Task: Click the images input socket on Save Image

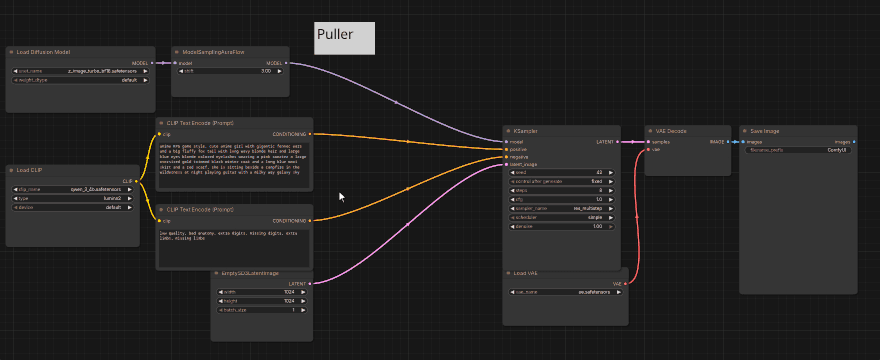Action: tap(742, 142)
